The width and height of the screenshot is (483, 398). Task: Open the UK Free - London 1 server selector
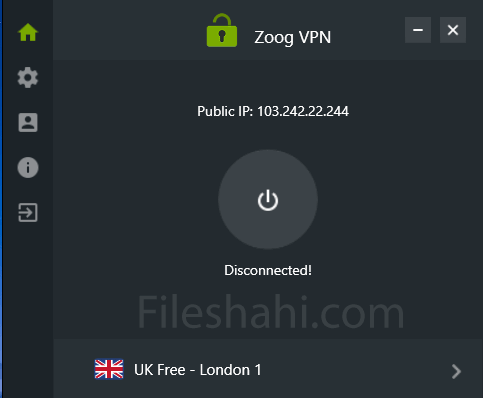198,370
